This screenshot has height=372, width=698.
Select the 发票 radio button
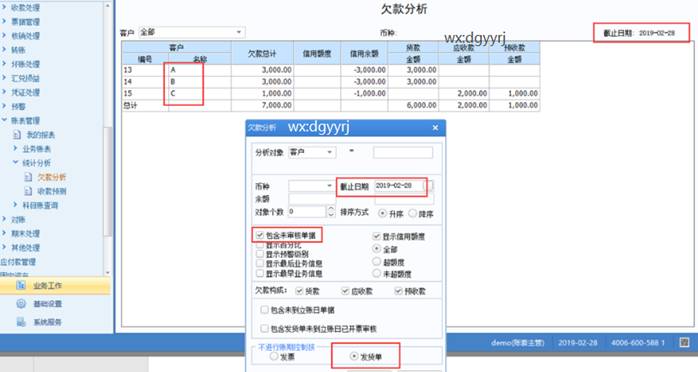pyautogui.click(x=274, y=356)
